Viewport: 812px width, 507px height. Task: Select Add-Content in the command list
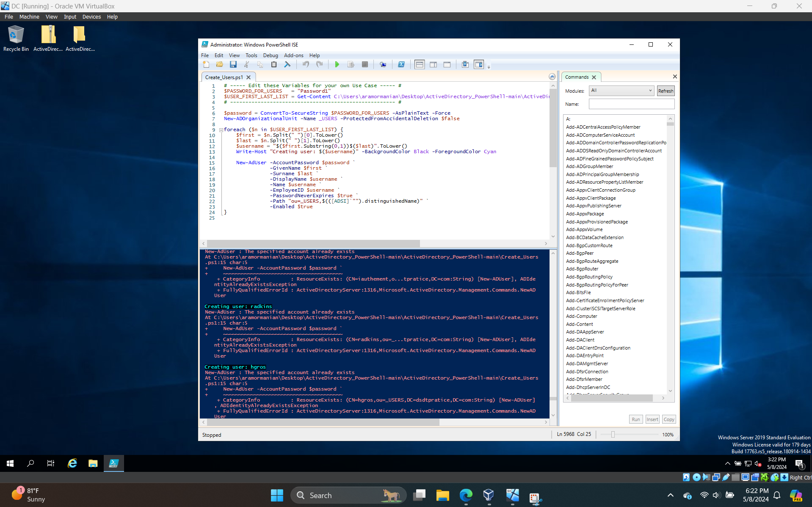[579, 324]
